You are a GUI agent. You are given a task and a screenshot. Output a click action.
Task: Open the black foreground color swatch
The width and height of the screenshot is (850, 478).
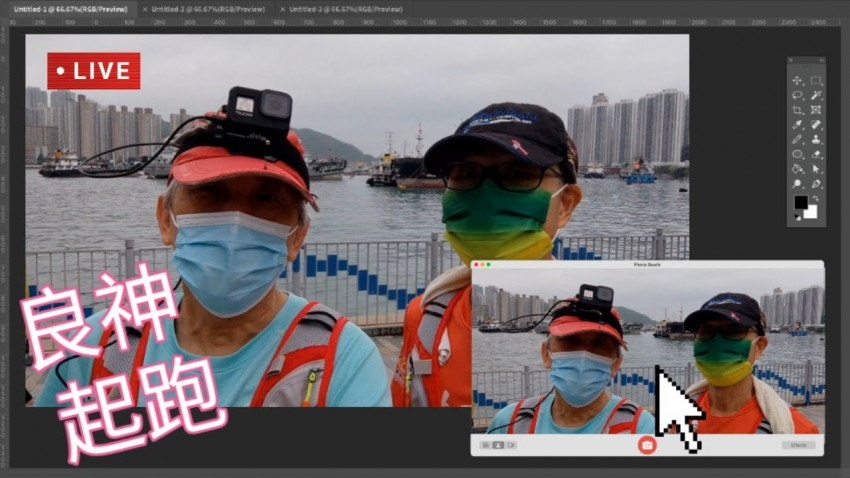pos(800,203)
